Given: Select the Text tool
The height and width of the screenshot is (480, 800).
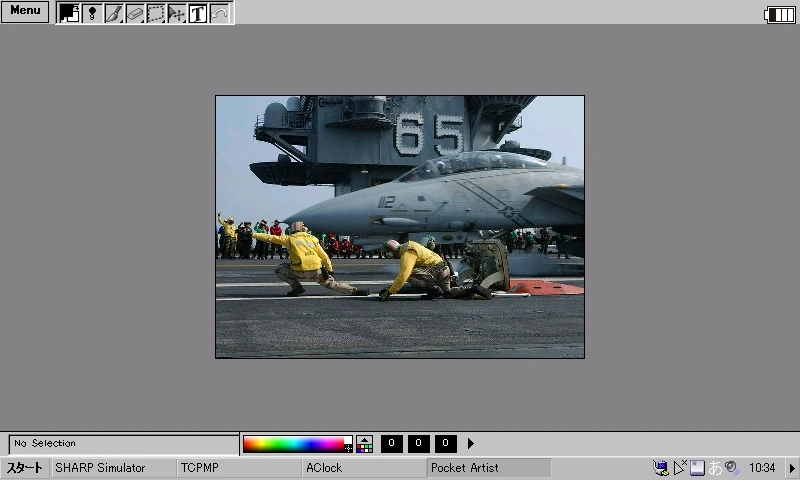Looking at the screenshot, I should click(198, 13).
